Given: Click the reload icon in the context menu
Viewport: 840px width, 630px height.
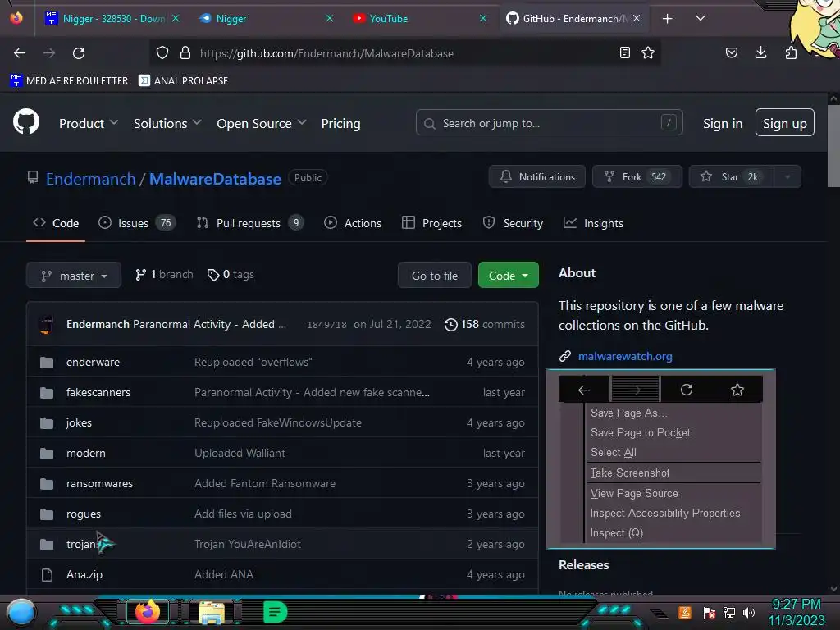Looking at the screenshot, I should click(x=687, y=390).
